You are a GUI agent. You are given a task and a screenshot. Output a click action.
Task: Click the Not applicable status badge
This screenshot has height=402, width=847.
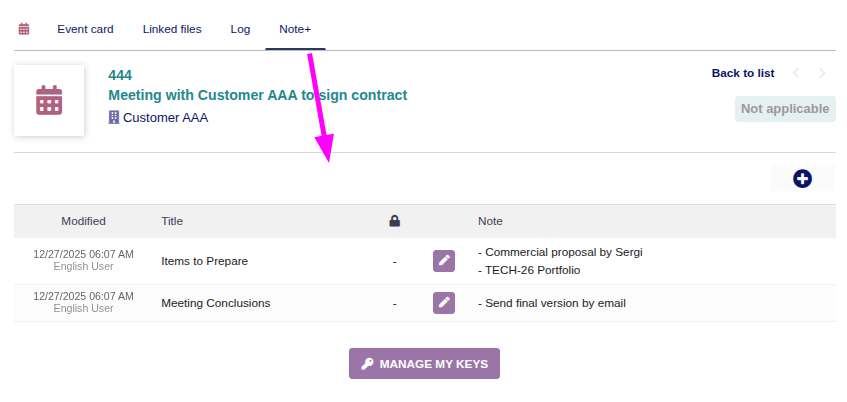[785, 109]
